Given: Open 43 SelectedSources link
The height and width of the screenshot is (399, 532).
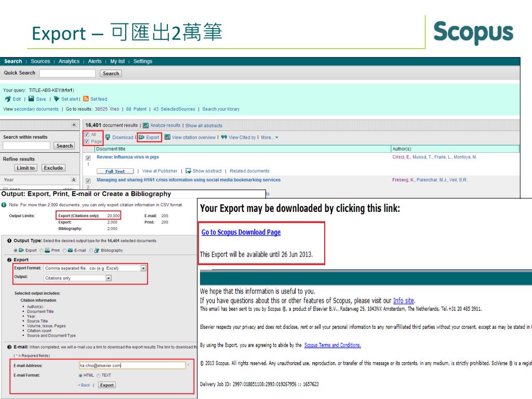Looking at the screenshot, I should pos(174,109).
